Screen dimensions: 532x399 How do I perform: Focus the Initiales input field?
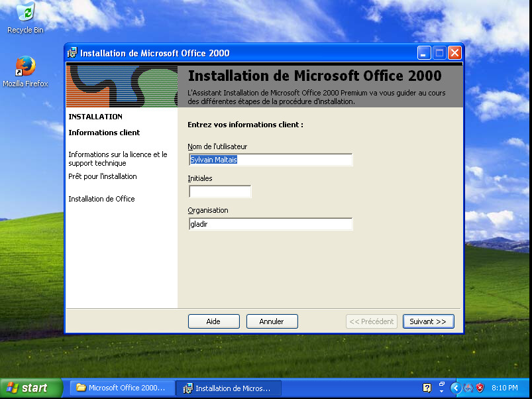point(220,192)
